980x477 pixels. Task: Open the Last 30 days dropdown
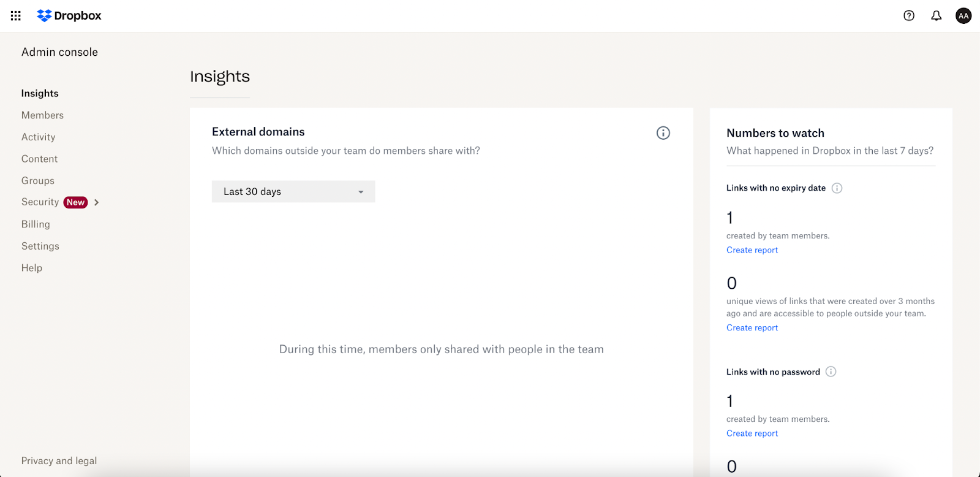coord(293,191)
